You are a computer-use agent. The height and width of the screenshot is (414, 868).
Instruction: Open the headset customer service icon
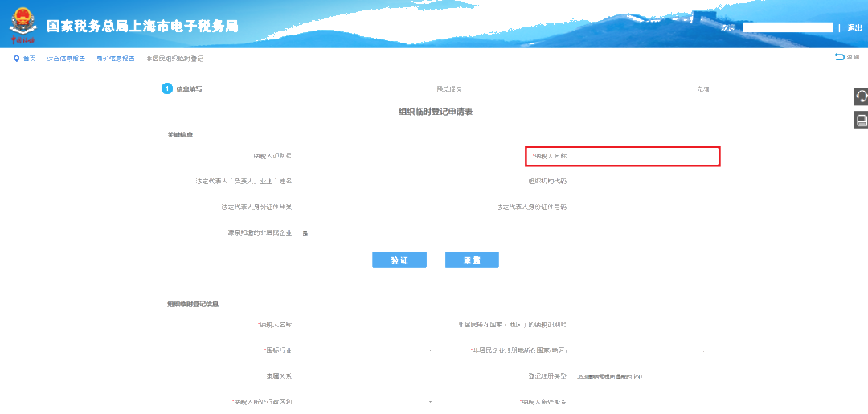point(861,96)
